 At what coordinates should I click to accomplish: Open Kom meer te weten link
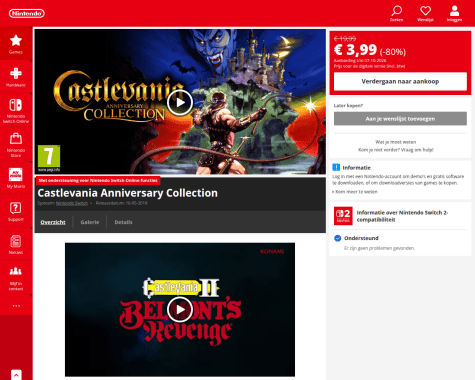point(355,192)
